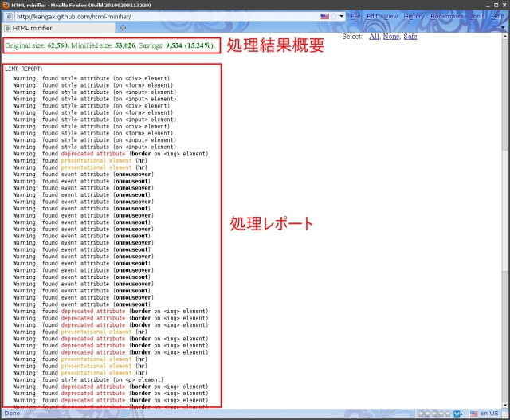Open the list-all-tabs dropdown arrow

(504, 28)
